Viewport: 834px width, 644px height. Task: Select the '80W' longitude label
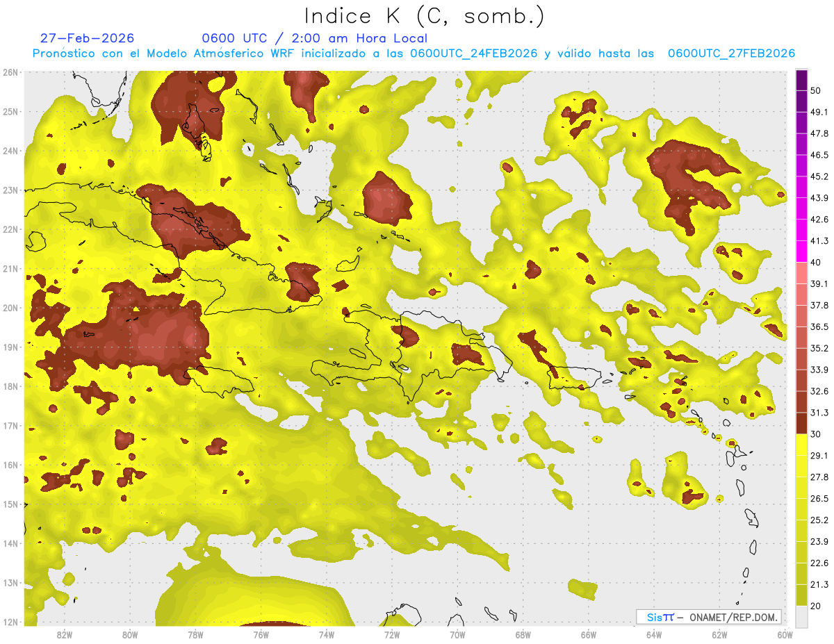(x=130, y=634)
